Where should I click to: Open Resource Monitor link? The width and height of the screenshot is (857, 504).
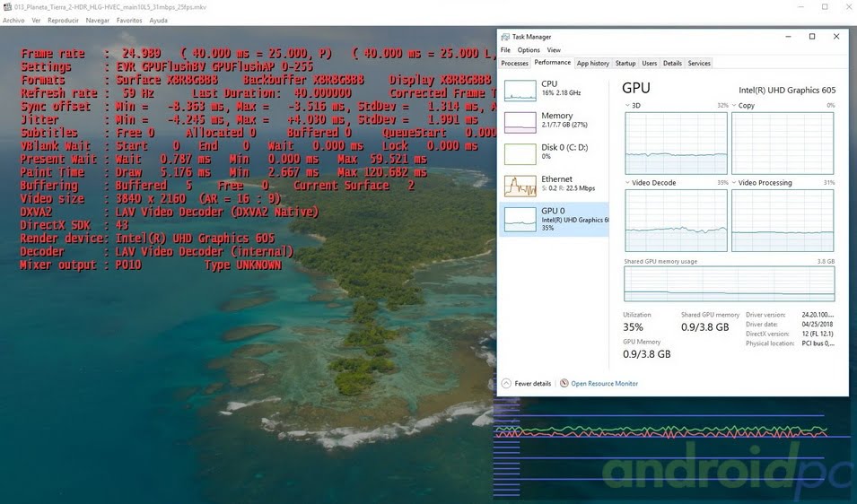pos(605,383)
